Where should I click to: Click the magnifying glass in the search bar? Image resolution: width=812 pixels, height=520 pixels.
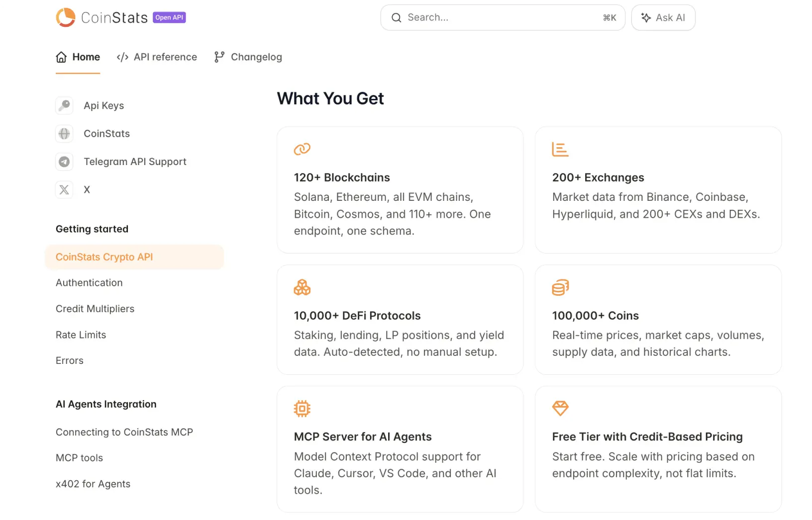[396, 17]
